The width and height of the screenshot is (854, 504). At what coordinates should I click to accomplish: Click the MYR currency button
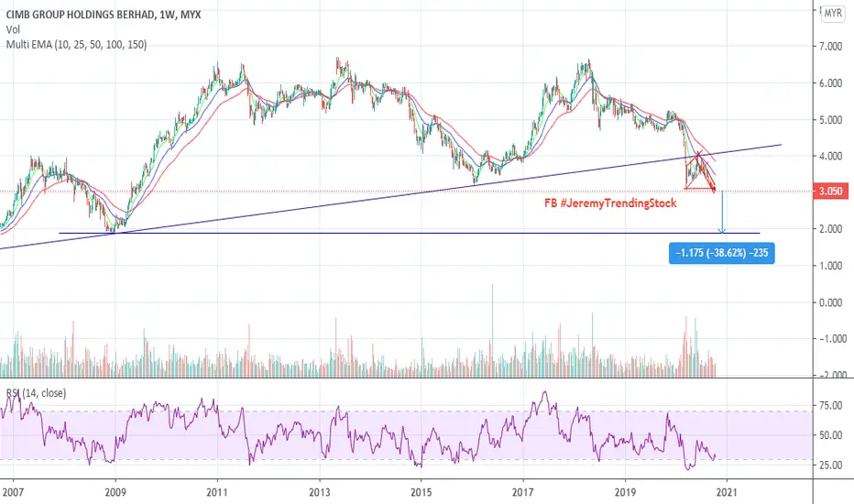pyautogui.click(x=833, y=13)
